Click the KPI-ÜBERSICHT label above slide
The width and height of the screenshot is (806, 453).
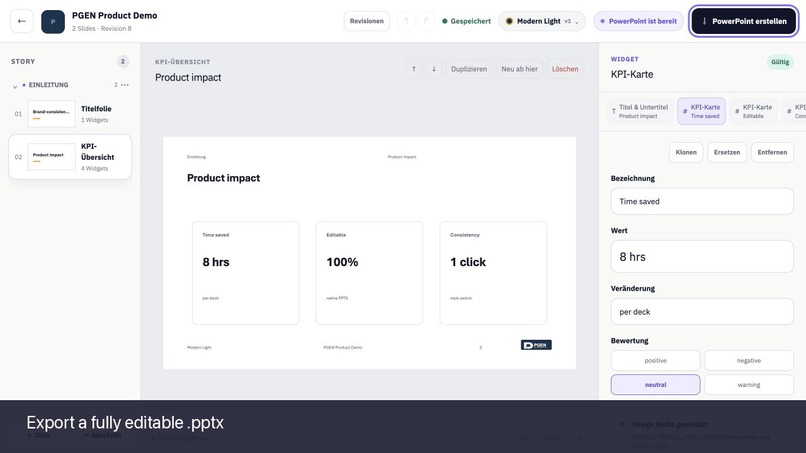click(x=182, y=62)
